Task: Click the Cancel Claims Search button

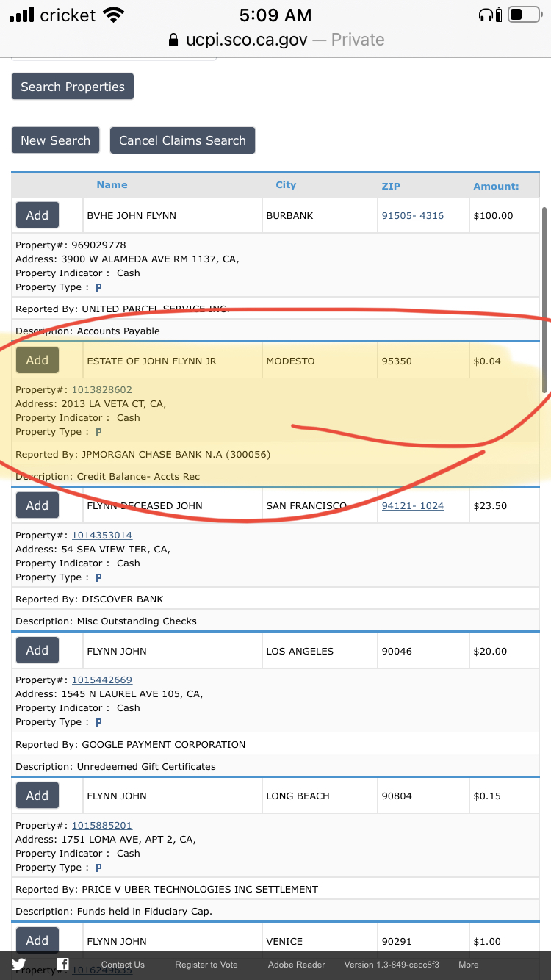Action: [x=182, y=140]
